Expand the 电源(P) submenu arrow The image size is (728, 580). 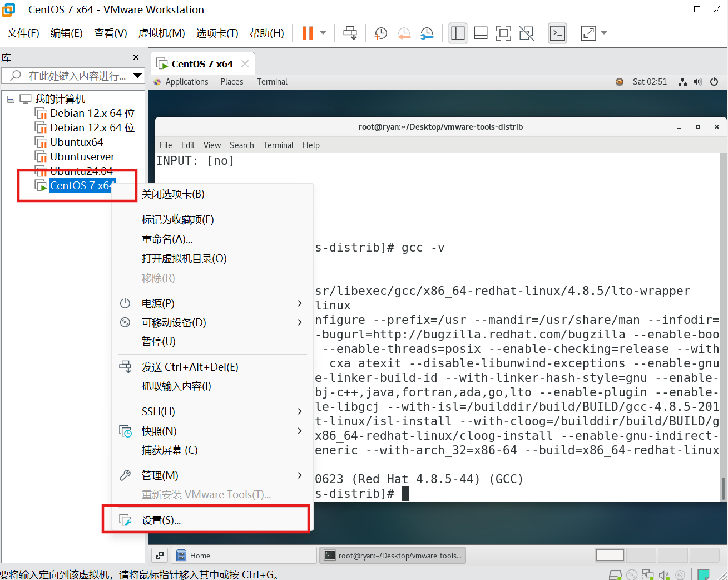[300, 303]
